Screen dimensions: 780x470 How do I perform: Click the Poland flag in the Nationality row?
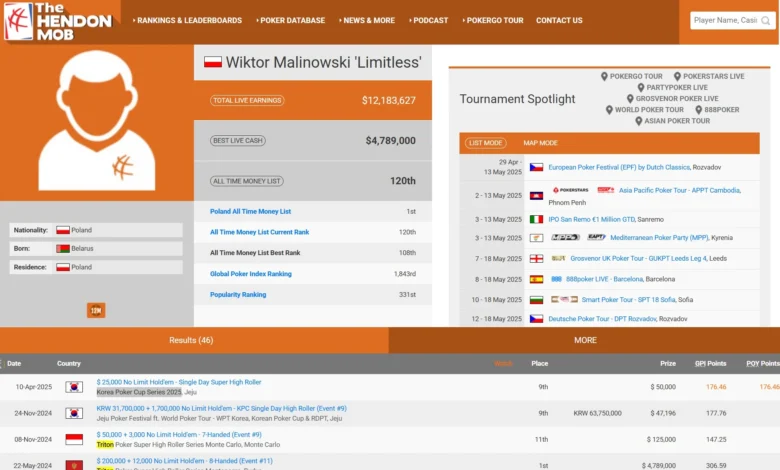coord(63,230)
